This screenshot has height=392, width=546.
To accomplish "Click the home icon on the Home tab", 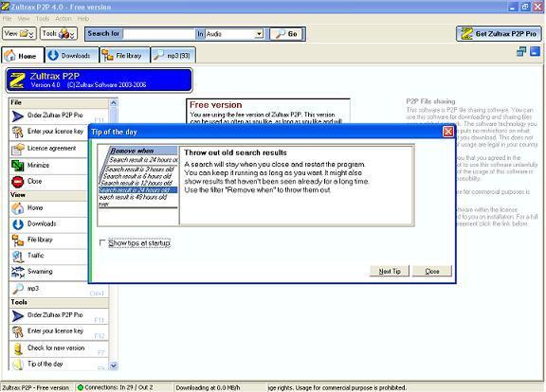I will pos(10,55).
